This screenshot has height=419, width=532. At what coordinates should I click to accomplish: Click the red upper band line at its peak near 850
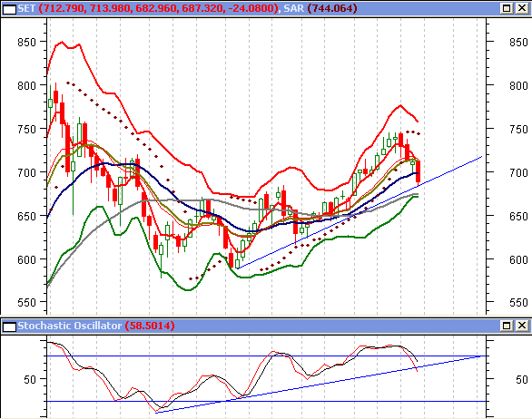(x=62, y=42)
